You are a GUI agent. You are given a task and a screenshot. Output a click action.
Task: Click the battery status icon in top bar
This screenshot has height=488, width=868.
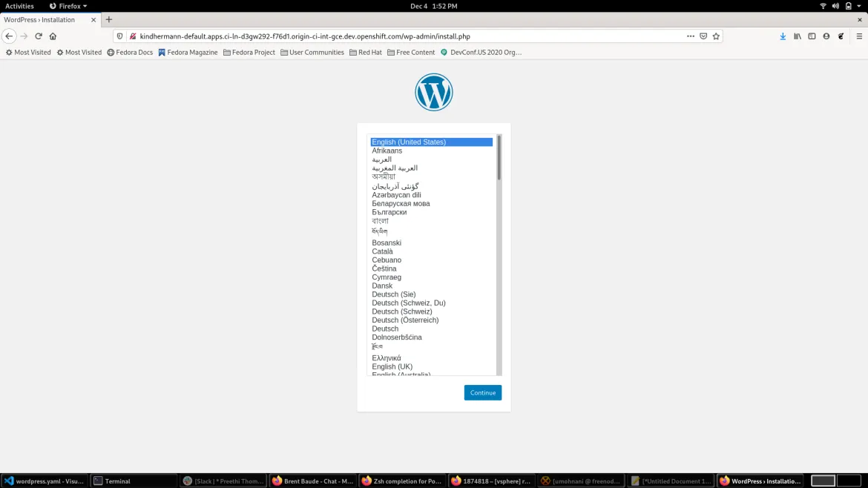click(x=848, y=6)
